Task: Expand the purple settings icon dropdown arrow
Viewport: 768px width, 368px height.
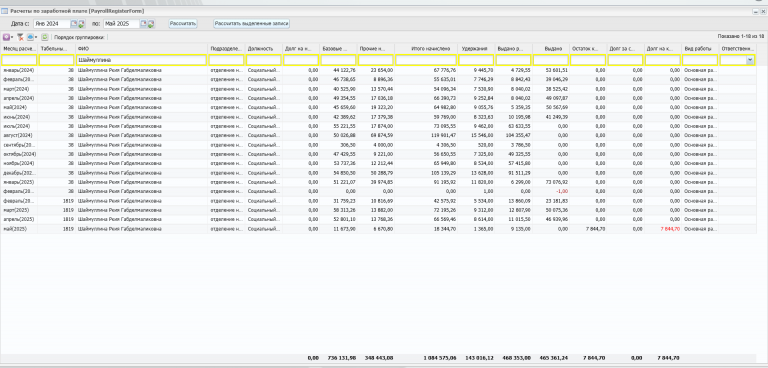Action: pos(12,37)
